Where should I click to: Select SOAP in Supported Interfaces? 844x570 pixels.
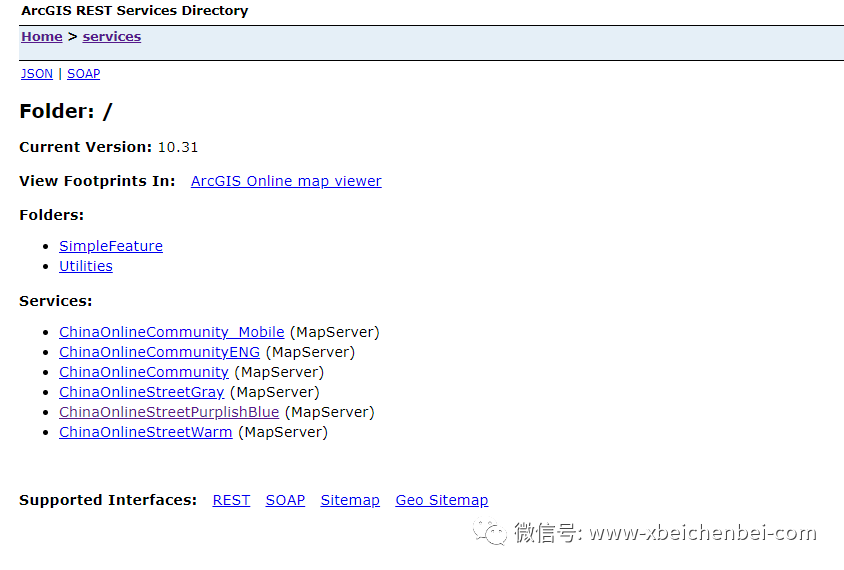[285, 500]
